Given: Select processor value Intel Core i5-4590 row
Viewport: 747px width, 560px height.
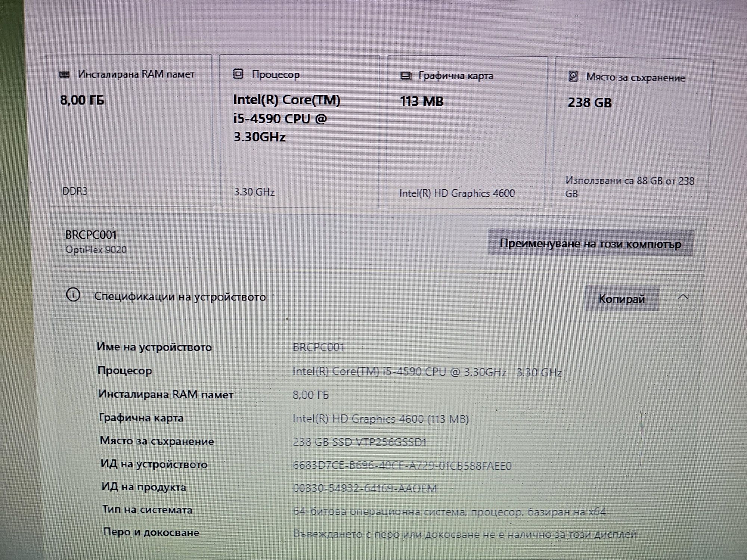Looking at the screenshot, I should (427, 372).
